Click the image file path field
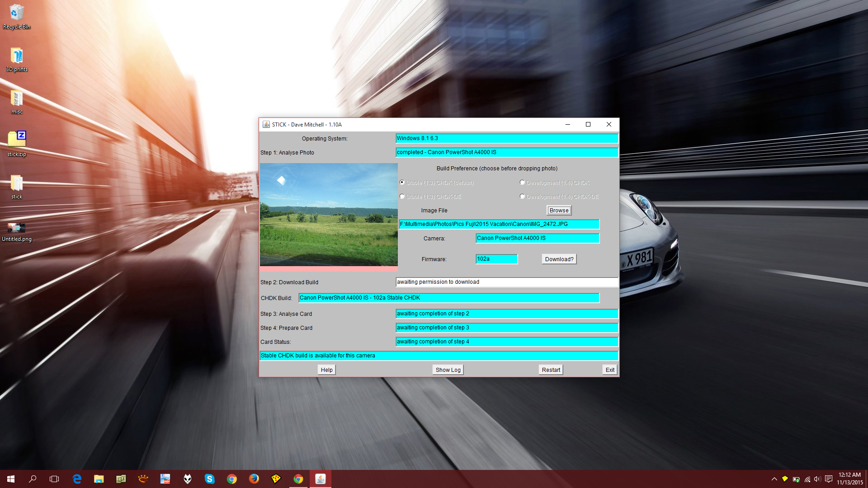The width and height of the screenshot is (868, 488). tap(499, 224)
